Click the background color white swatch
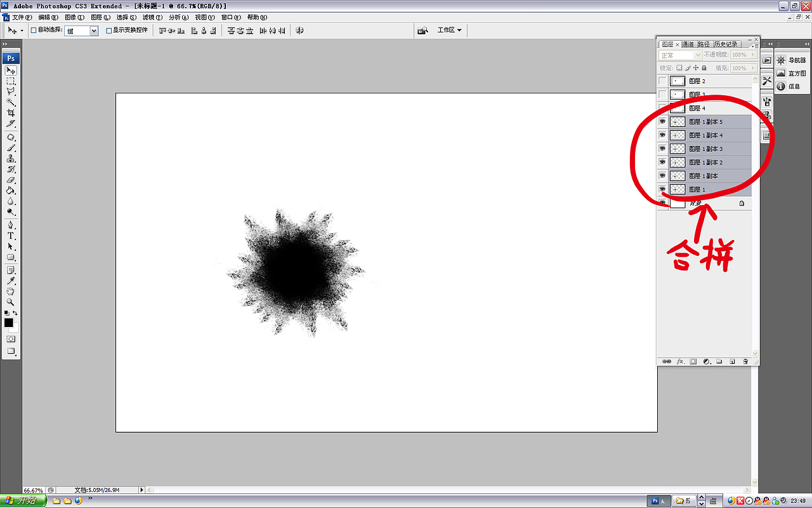Screen dimensions: 812x508 [x=15, y=328]
